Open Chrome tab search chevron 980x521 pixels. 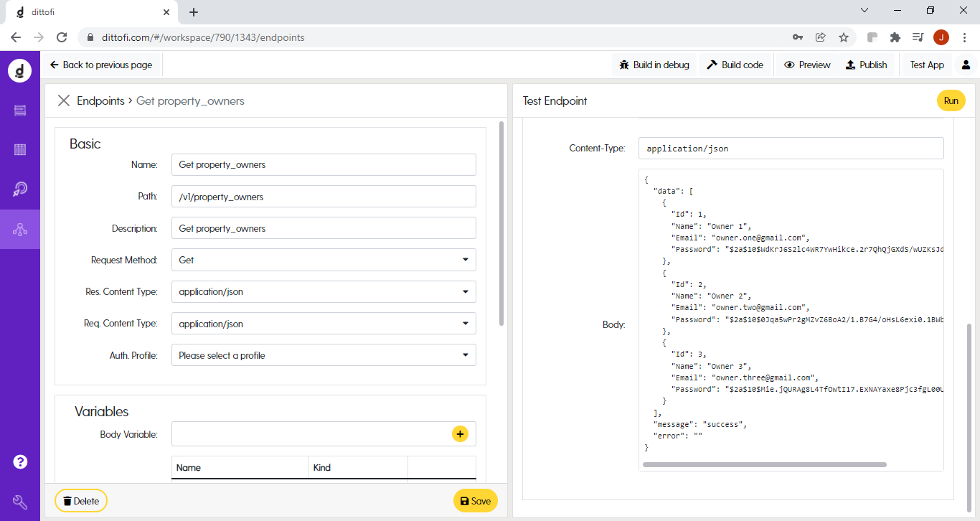click(864, 11)
